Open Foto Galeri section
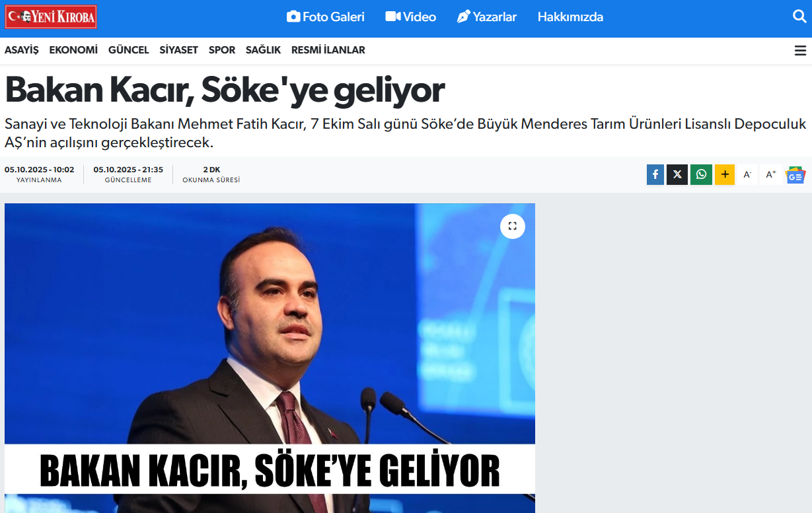Viewport: 812px width, 513px height. (326, 17)
